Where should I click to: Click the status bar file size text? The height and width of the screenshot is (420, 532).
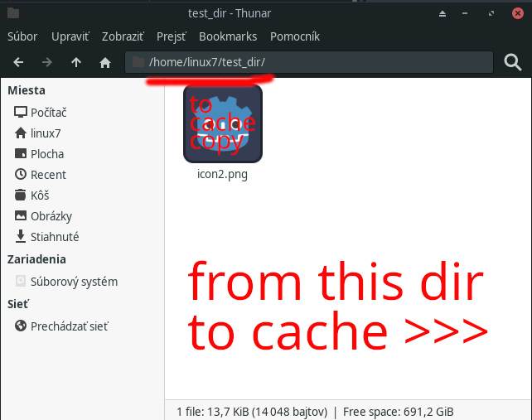tap(252, 412)
